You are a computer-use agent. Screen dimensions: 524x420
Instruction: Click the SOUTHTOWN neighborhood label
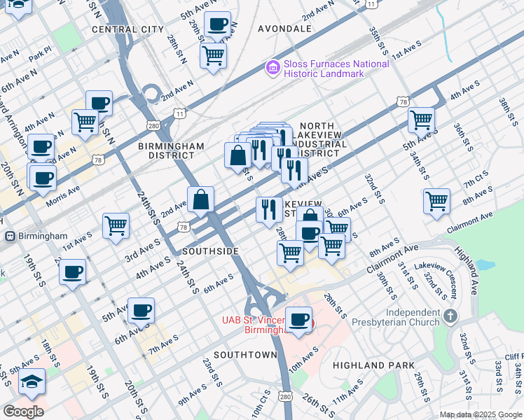click(x=245, y=355)
